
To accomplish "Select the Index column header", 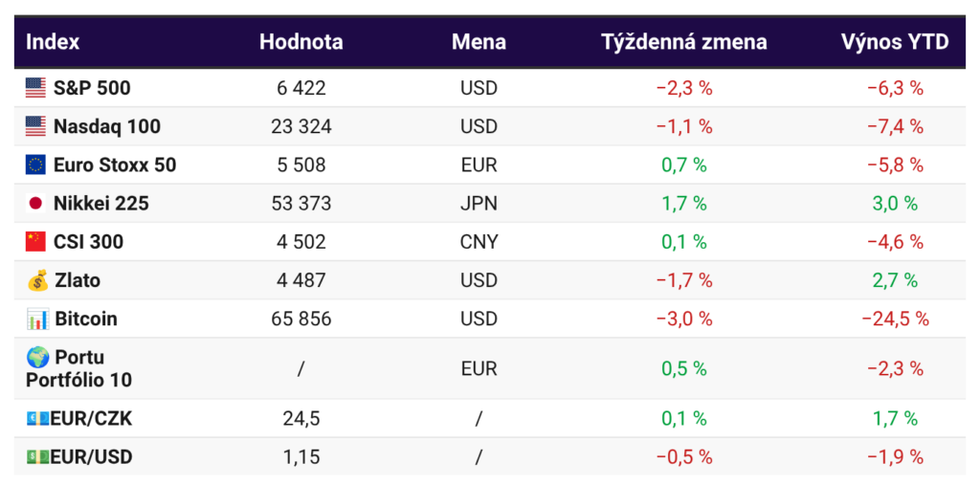I will [53, 42].
